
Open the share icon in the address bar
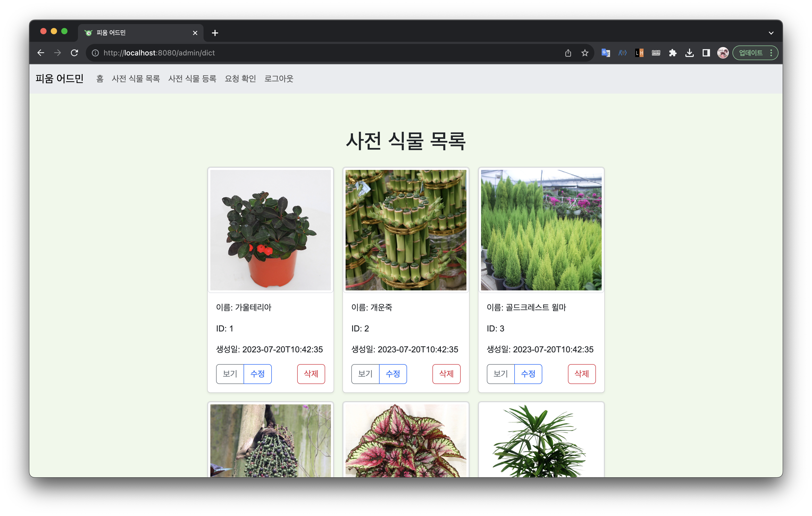(568, 53)
